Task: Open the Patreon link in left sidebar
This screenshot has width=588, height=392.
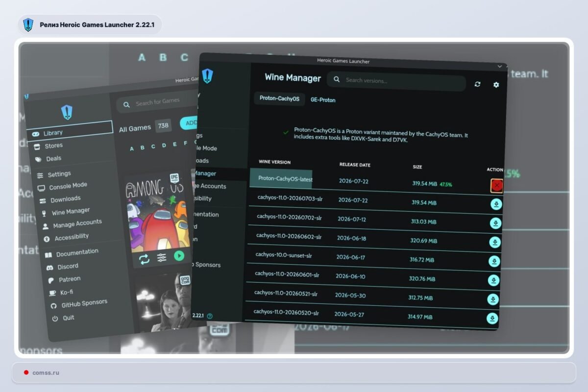Action: [70, 279]
